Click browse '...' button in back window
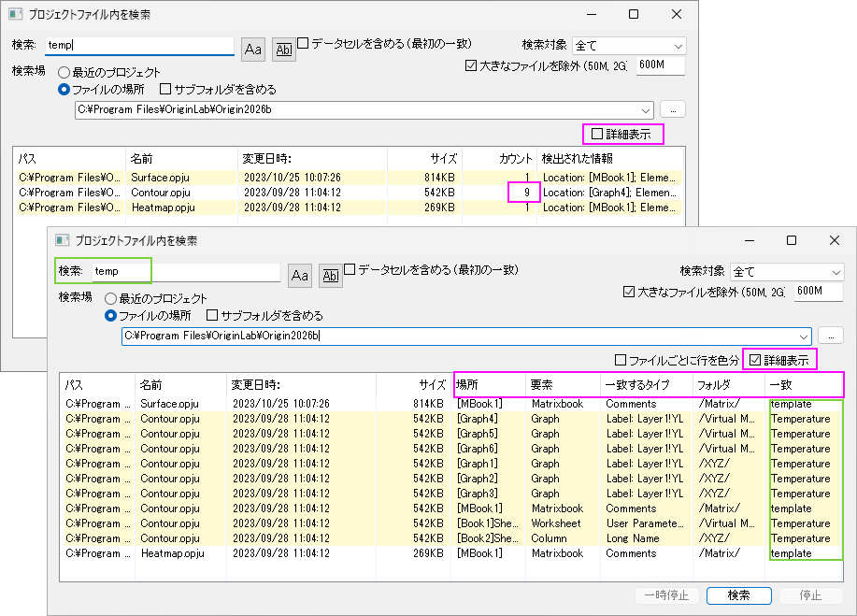 (673, 109)
